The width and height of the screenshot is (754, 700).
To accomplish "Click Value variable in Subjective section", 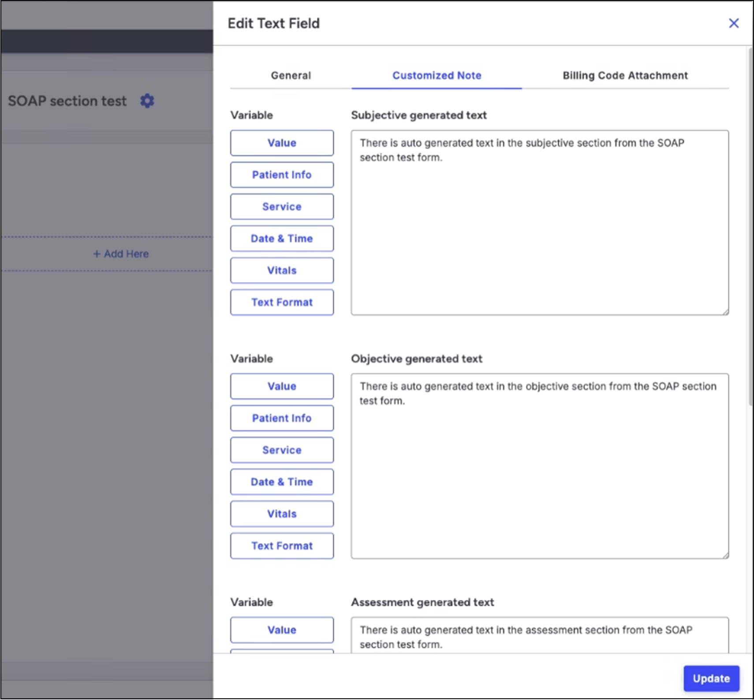I will (x=282, y=143).
